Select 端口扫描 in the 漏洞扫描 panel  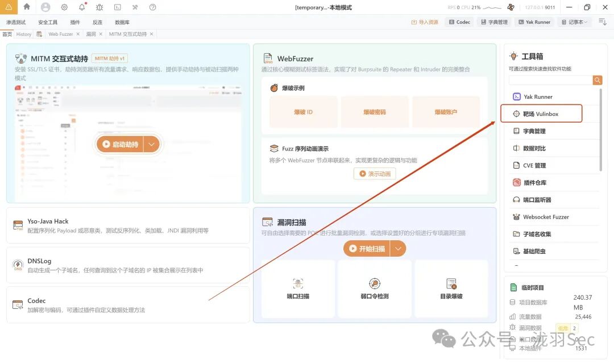click(297, 288)
